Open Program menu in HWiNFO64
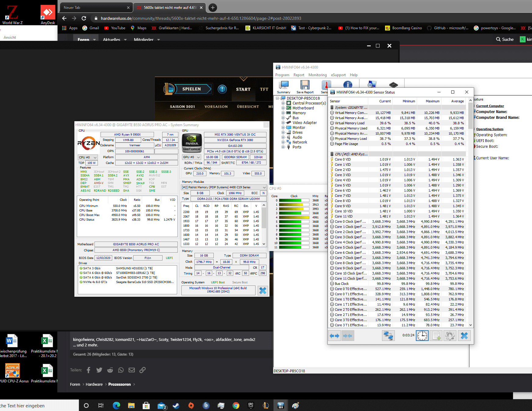The width and height of the screenshot is (532, 411). 282,75
